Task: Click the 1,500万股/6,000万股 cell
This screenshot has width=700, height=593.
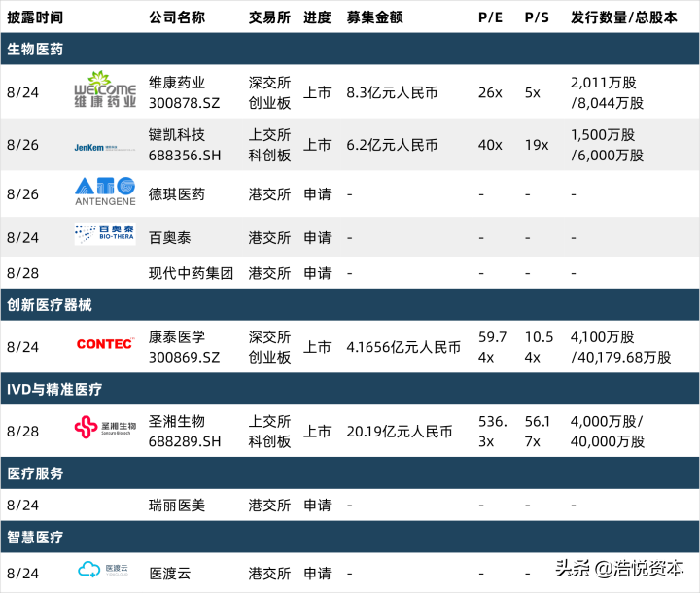Action: (607, 145)
